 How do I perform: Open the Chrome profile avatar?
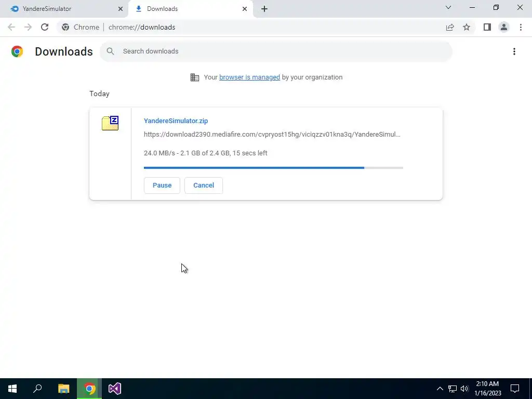click(x=504, y=27)
